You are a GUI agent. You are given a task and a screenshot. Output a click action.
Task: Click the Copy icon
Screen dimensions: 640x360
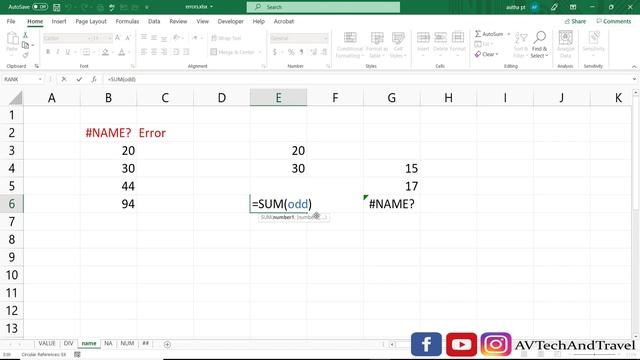[25, 45]
